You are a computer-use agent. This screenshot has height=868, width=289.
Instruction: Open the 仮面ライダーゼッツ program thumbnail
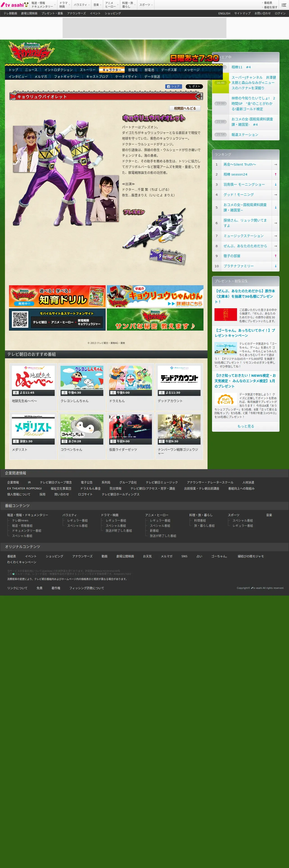(131, 429)
